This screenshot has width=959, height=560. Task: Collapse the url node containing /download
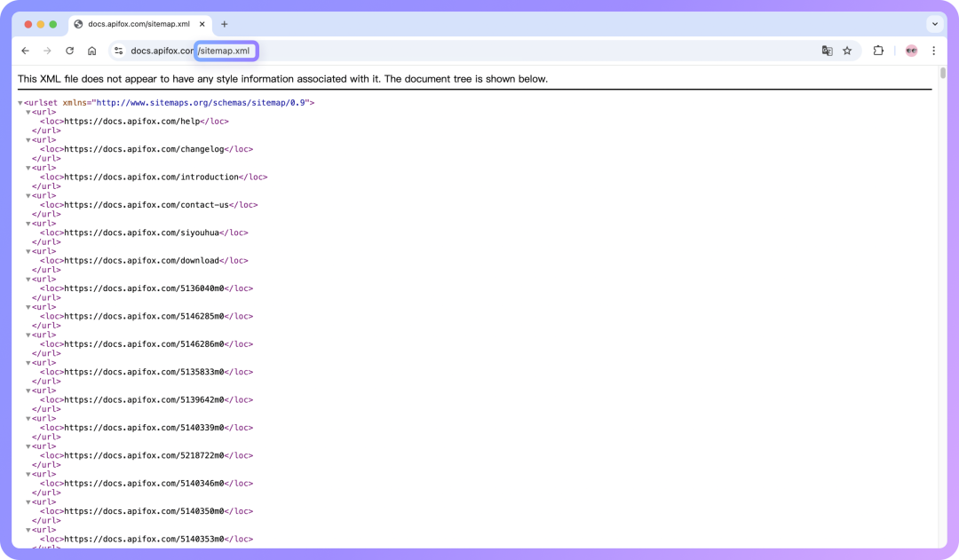[x=28, y=251]
